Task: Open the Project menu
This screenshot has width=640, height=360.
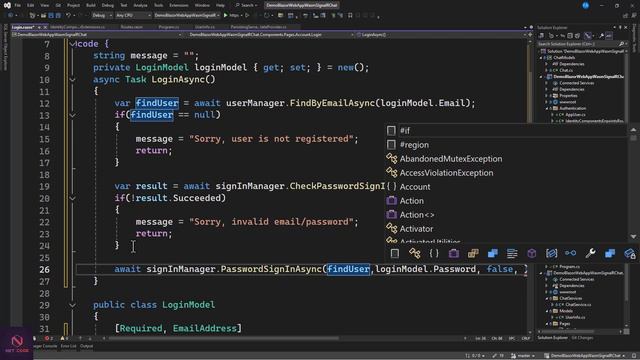Action: click(x=73, y=5)
